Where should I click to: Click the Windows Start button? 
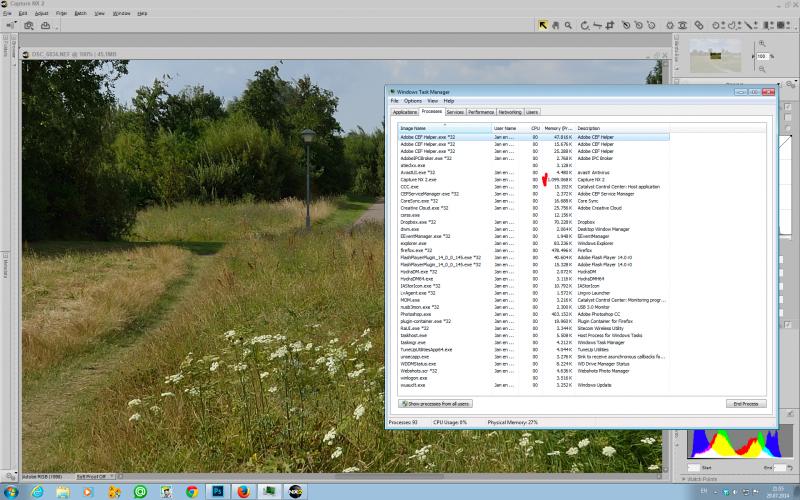[10, 492]
